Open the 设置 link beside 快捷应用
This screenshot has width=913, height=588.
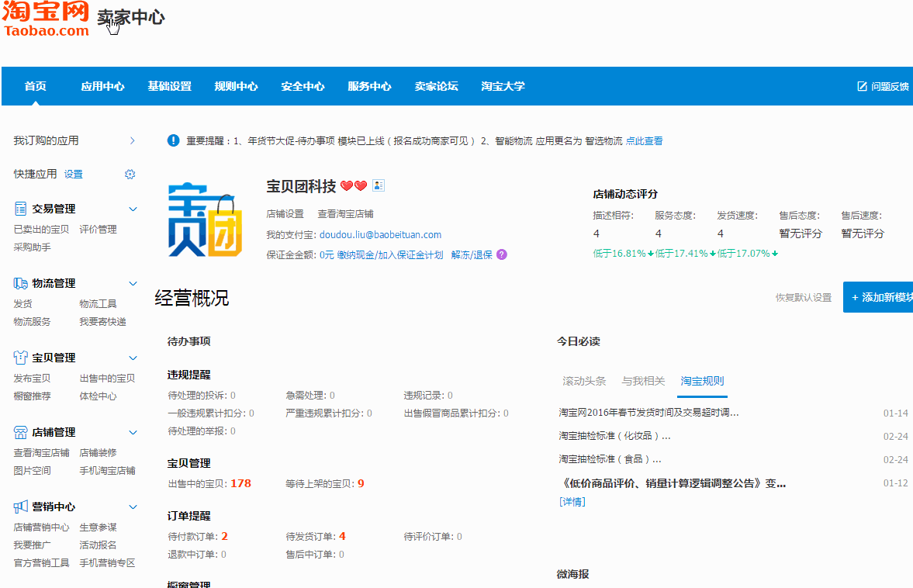click(x=74, y=174)
